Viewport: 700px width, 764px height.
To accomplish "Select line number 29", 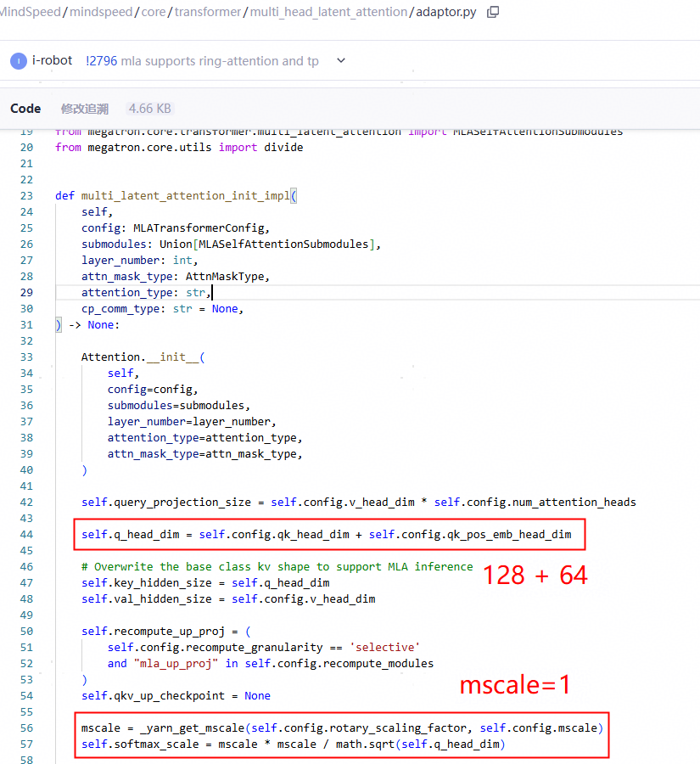I will pyautogui.click(x=27, y=293).
